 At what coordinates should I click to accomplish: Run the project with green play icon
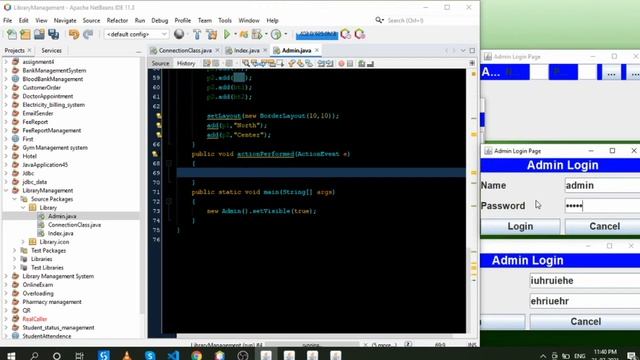pos(227,34)
